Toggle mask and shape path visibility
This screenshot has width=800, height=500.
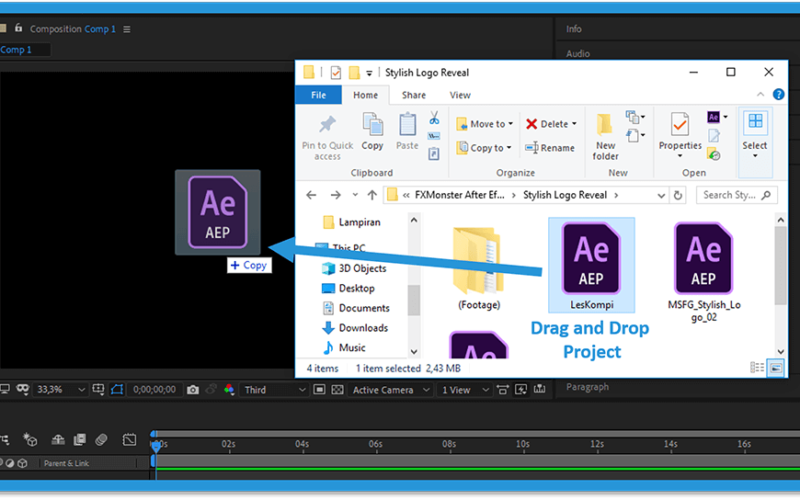(117, 389)
